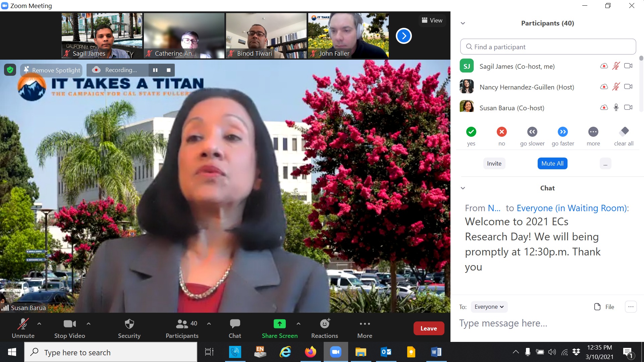
Task: Pause the recording
Action: 155,70
